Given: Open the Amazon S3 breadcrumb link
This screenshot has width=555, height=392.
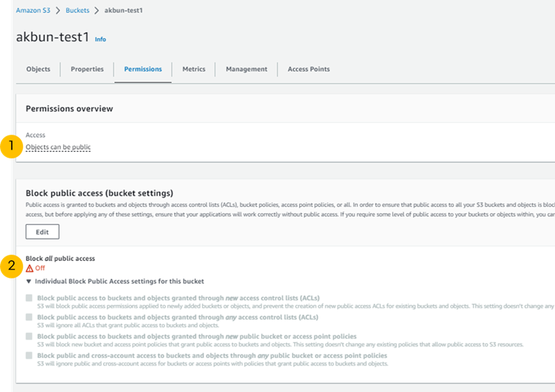Looking at the screenshot, I should point(33,10).
